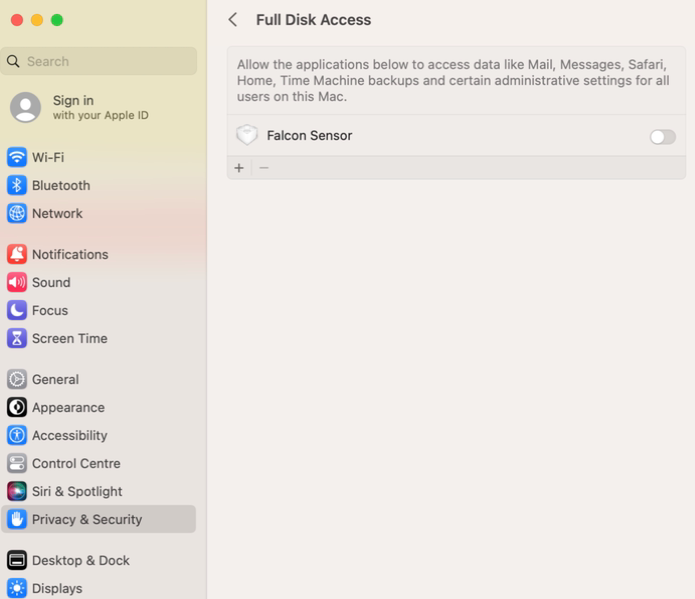This screenshot has width=695, height=599.
Task: Open Screen Time settings
Action: 98,338
